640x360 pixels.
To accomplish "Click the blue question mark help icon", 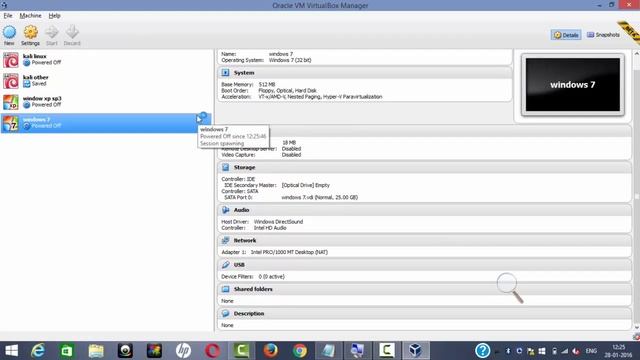I will pyautogui.click(x=482, y=351).
